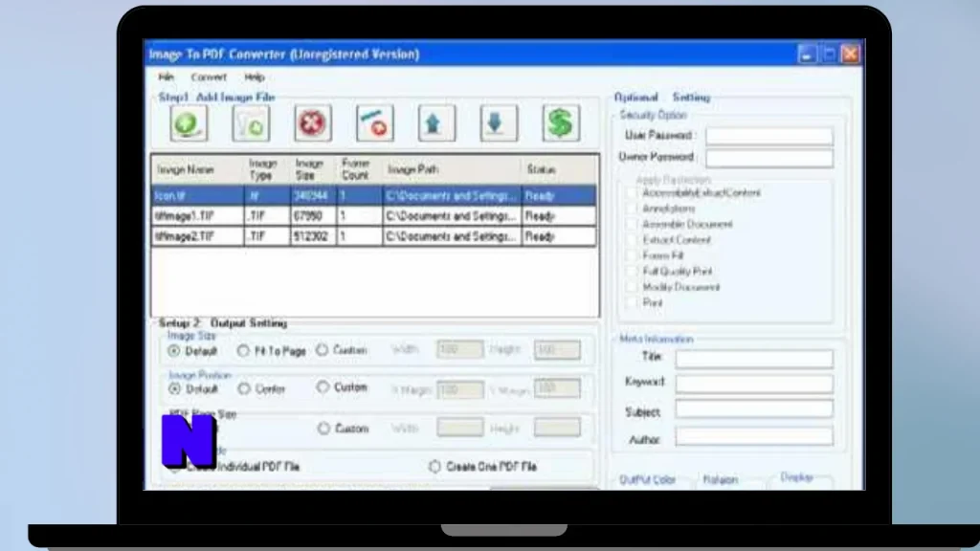Tick the Full Quality Print checkbox
The image size is (980, 551).
632,271
